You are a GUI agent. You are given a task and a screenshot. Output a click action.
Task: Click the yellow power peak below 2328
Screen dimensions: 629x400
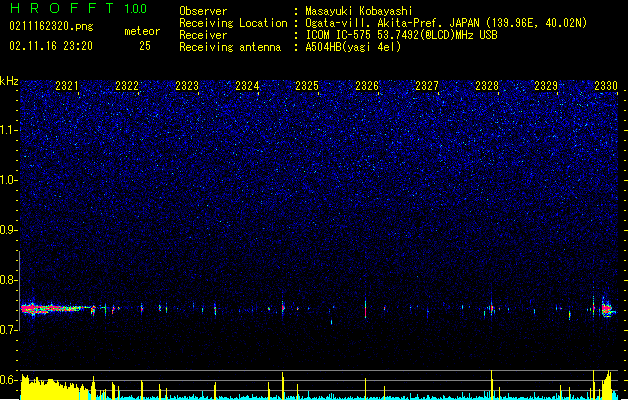click(491, 384)
